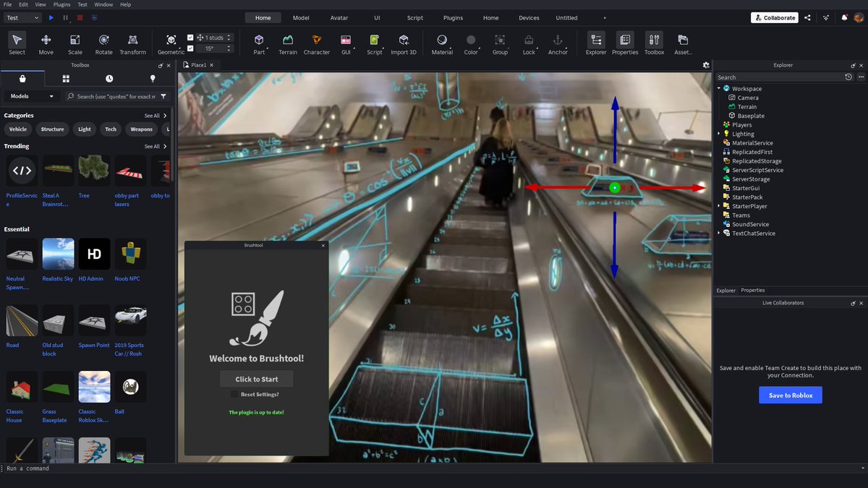This screenshot has height=488, width=868.
Task: Open the Plugins menu in menu bar
Action: tap(62, 4)
